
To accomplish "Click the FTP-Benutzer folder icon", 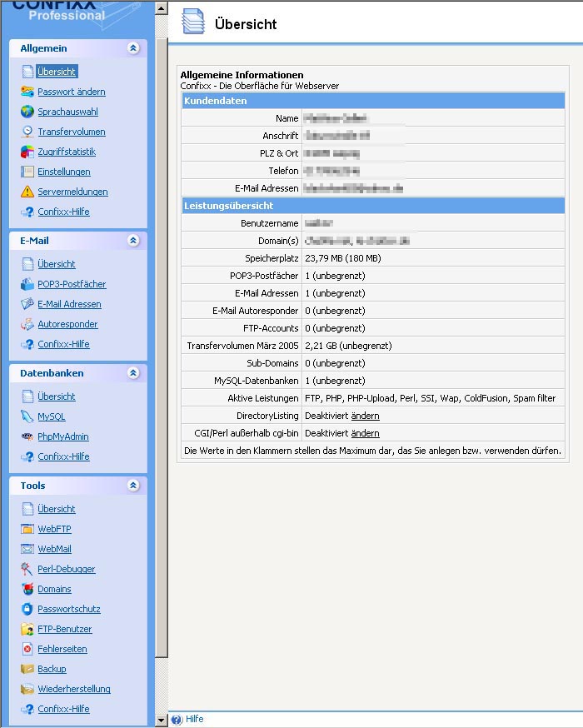I will pyautogui.click(x=27, y=629).
